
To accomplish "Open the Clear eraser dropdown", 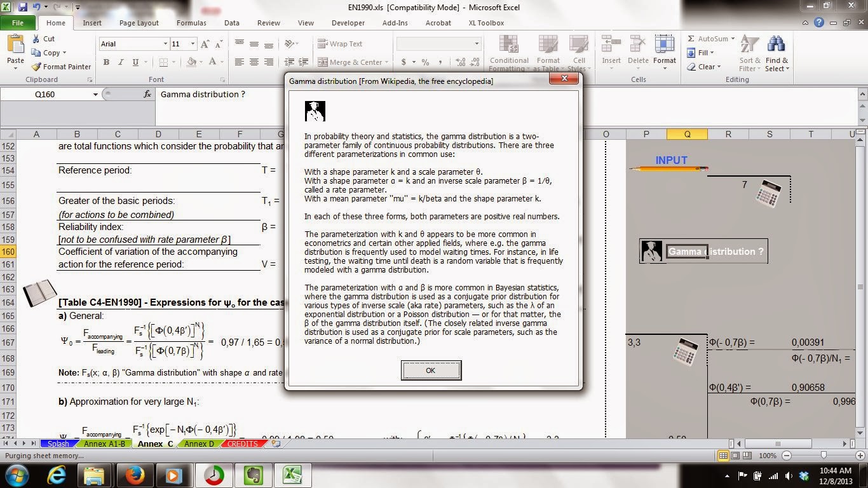I will pos(703,67).
